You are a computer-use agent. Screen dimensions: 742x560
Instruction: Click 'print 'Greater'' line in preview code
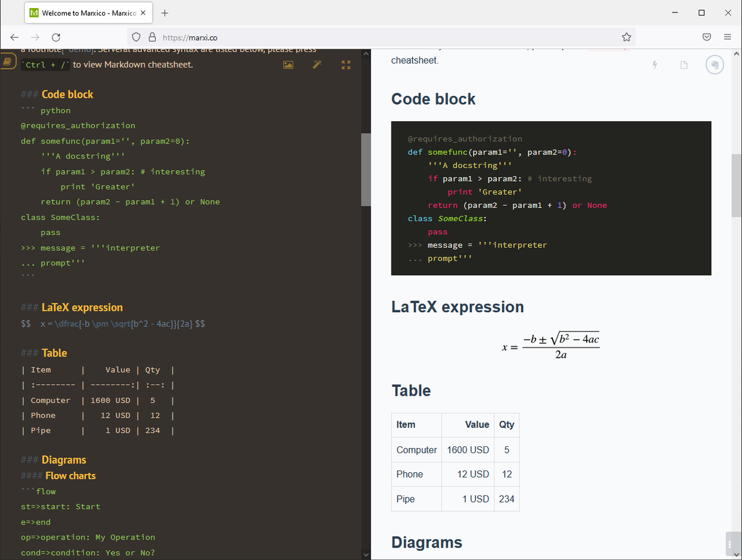(x=484, y=192)
